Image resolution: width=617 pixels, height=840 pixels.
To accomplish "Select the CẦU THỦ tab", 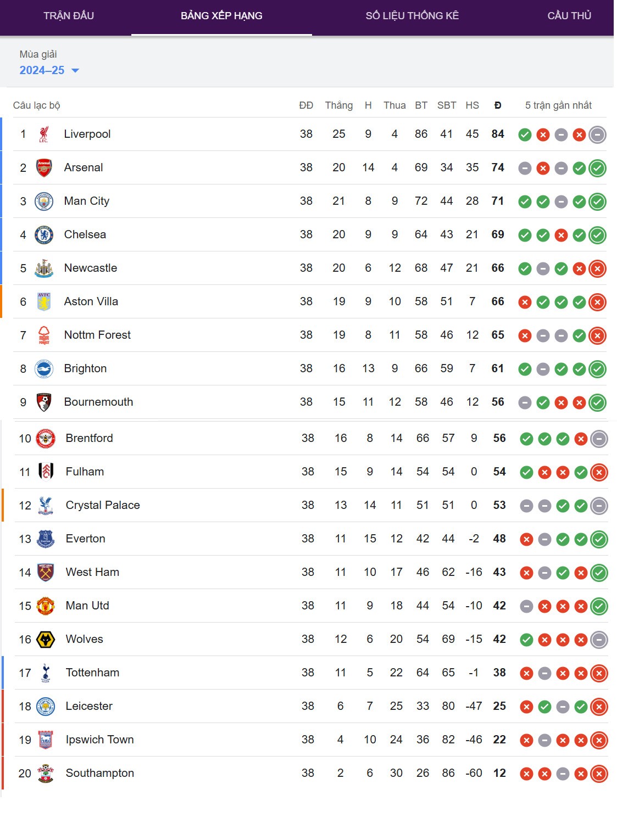I will [569, 16].
